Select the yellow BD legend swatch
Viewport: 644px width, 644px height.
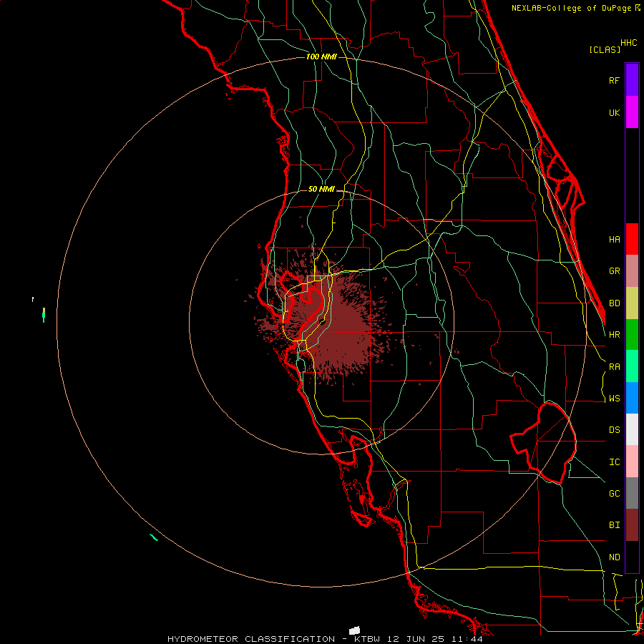point(632,303)
